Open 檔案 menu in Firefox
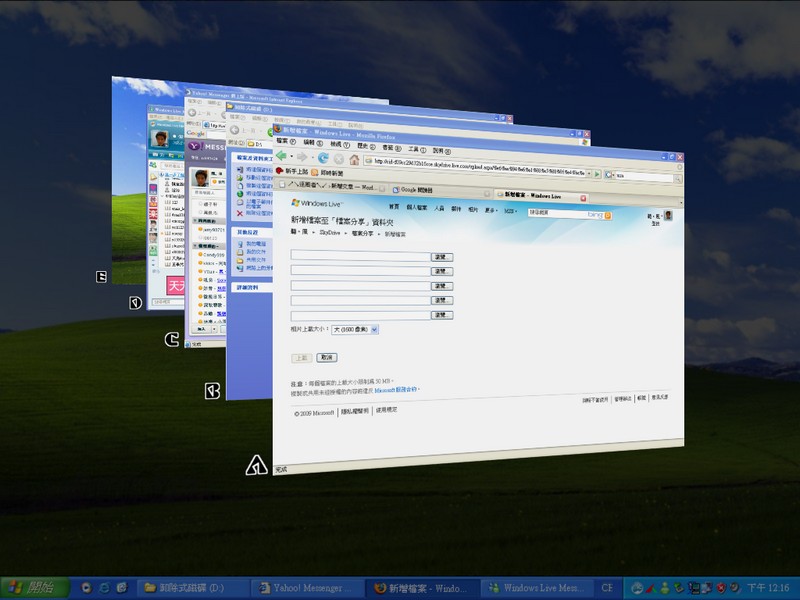Image resolution: width=800 pixels, height=600 pixels. click(x=286, y=141)
